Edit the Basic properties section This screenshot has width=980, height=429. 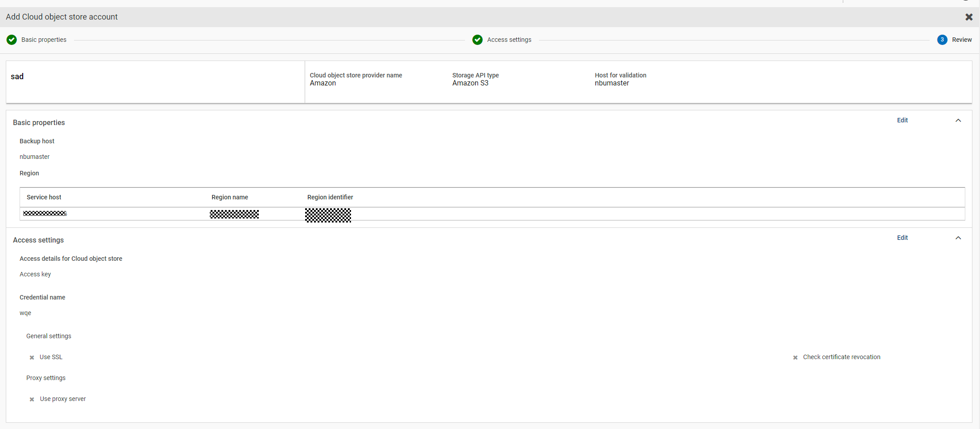tap(902, 120)
